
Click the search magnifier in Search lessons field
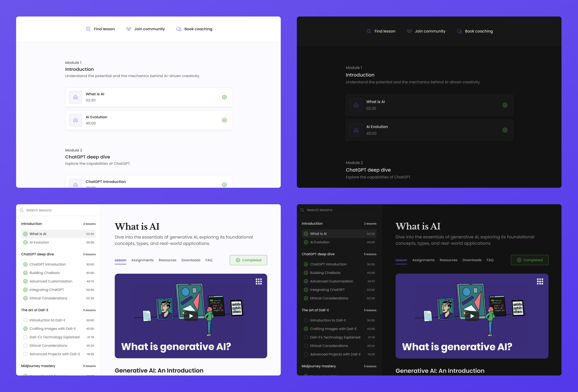(x=22, y=210)
